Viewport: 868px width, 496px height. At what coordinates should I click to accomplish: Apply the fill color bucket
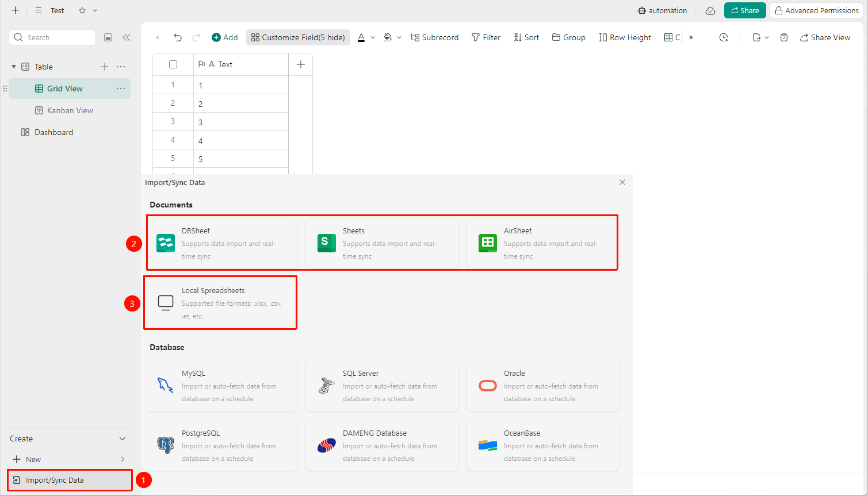(x=388, y=37)
